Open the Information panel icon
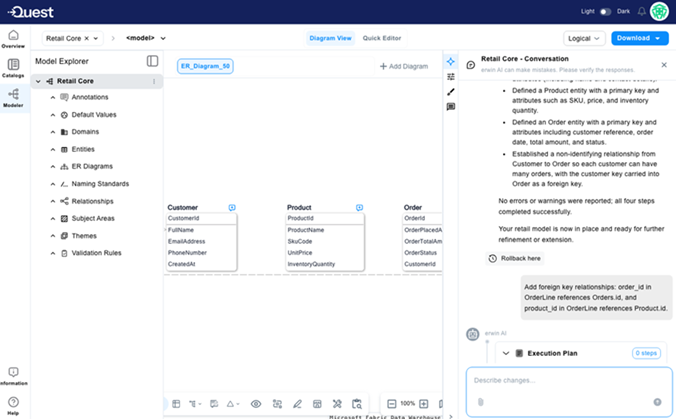This screenshot has width=676, height=419. click(x=13, y=376)
